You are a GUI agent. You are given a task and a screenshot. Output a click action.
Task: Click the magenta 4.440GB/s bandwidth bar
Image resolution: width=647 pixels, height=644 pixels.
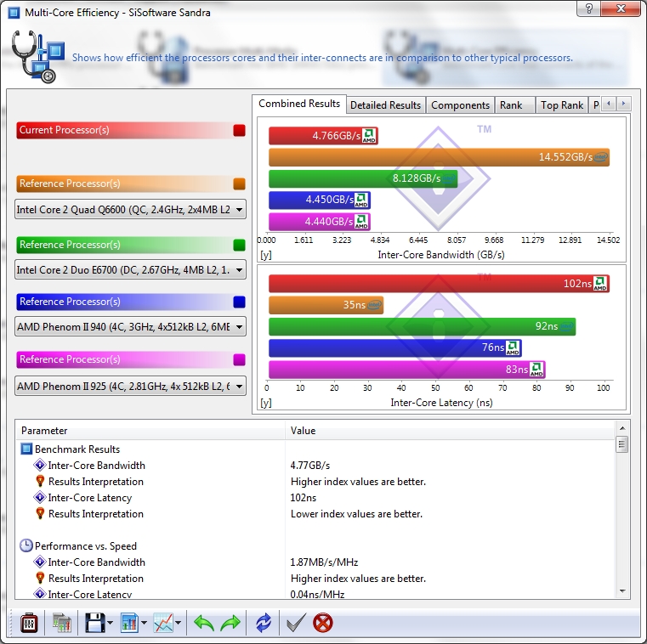click(320, 222)
